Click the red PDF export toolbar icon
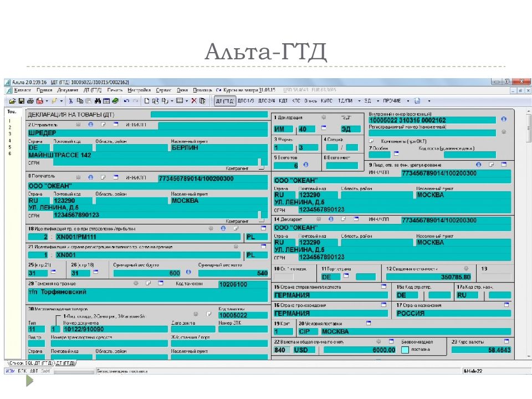 point(39,101)
